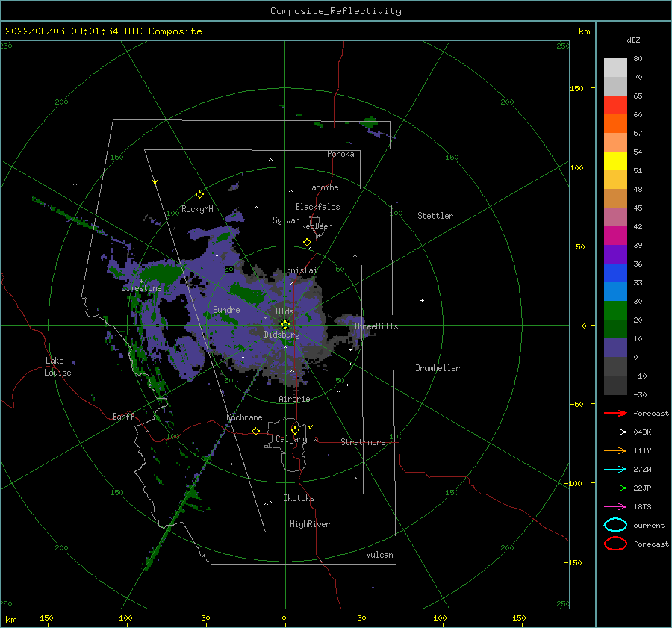Viewport: 672px width, 628px height.
Task: Click the Strathmore label
Action: pos(363,442)
